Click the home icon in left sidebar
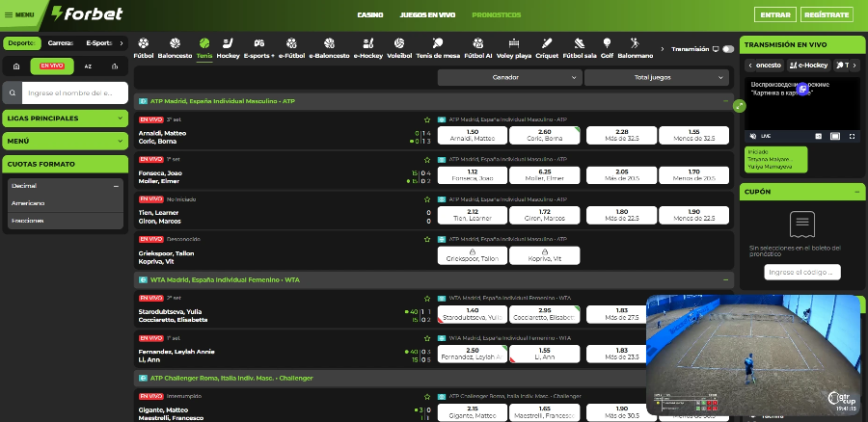This screenshot has height=422, width=868. tap(16, 66)
